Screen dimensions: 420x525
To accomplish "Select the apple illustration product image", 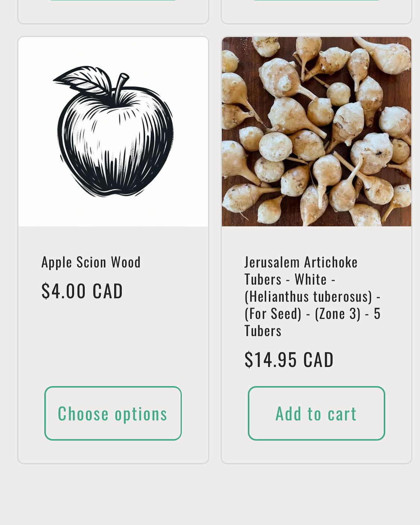I will (113, 131).
